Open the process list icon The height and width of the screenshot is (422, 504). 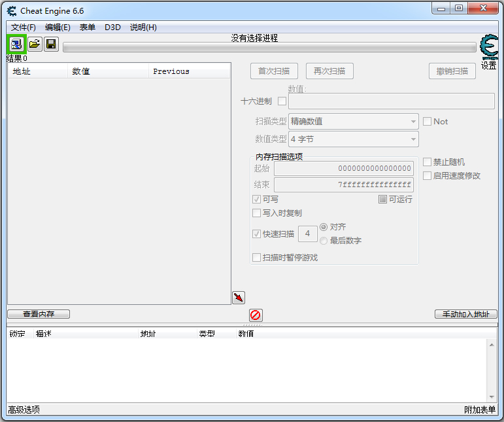coord(16,44)
